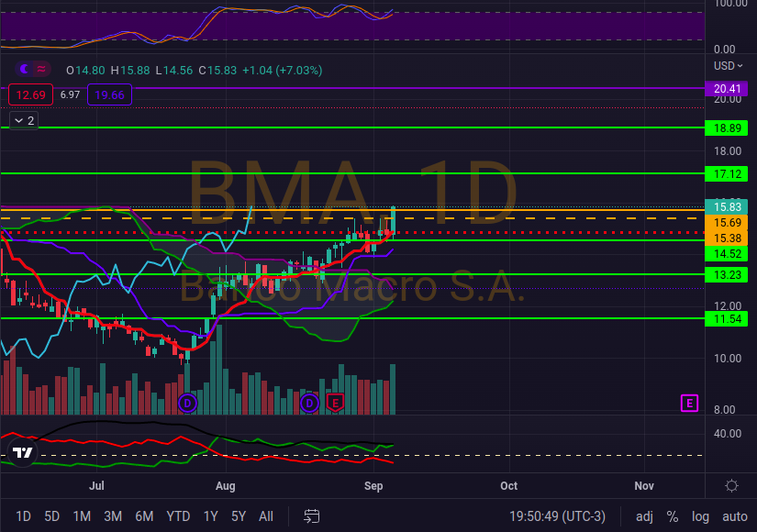Screen dimensions: 757x532
Task: Click the +1.04 (+7.03%) change value
Action: pos(282,71)
